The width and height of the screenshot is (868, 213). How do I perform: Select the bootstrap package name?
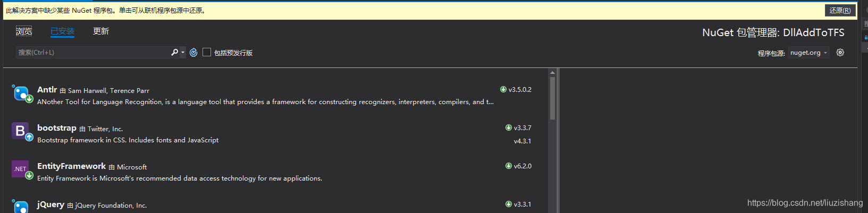pyautogui.click(x=57, y=128)
